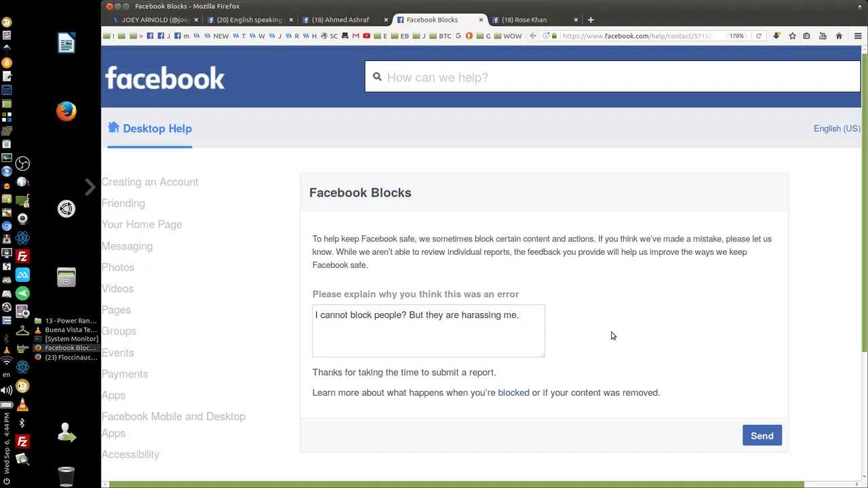Open the file cabinet launcher icon
The image size is (868, 488).
(66, 277)
